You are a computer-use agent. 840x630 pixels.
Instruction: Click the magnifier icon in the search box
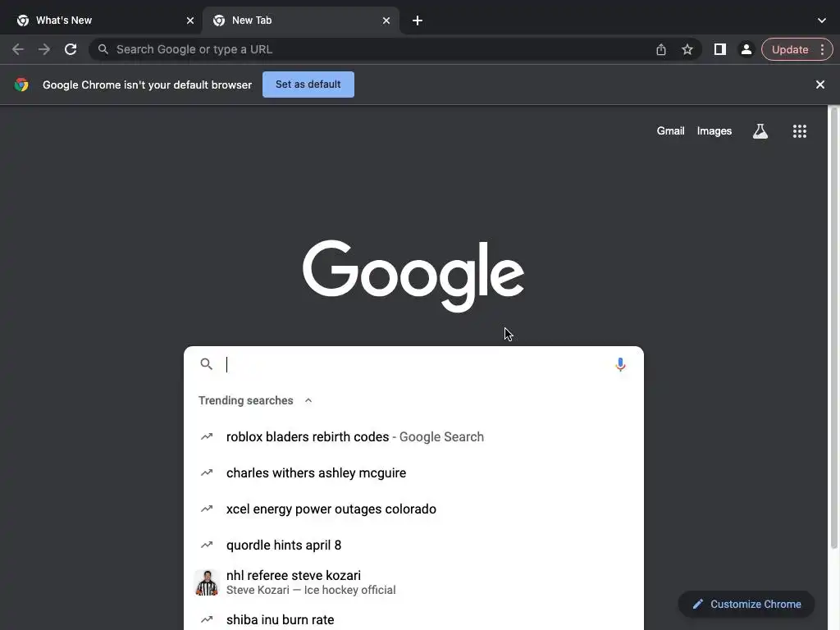click(206, 364)
